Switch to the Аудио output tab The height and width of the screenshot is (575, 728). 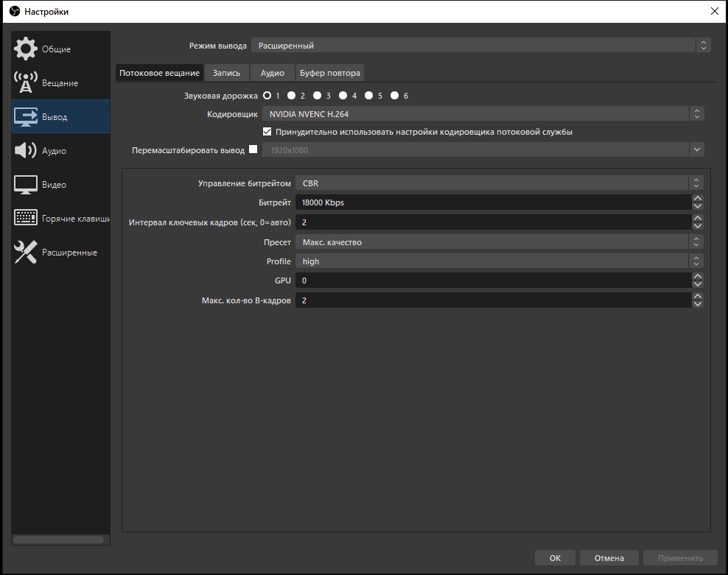[272, 73]
